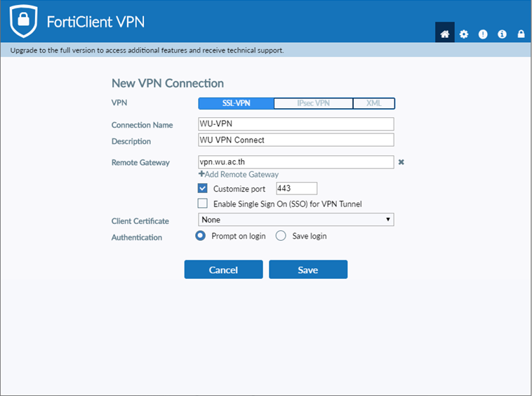The height and width of the screenshot is (396, 532).
Task: Click the padlock icon in header
Action: click(521, 34)
